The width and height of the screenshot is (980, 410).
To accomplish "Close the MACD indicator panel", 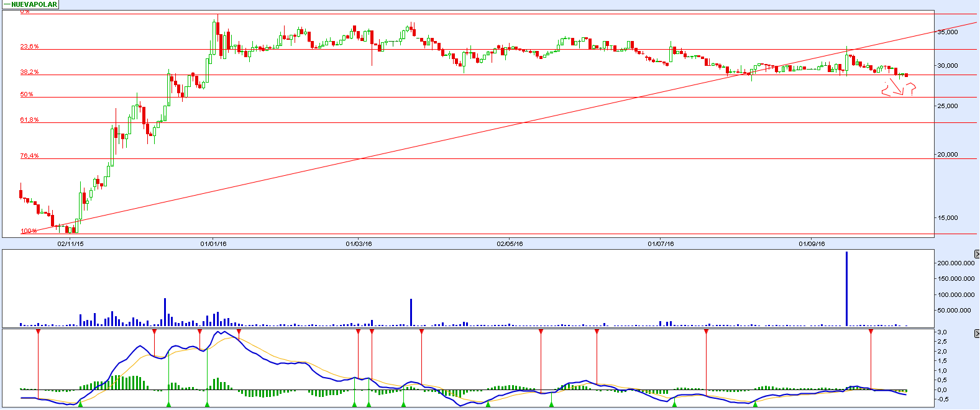I will [976, 334].
